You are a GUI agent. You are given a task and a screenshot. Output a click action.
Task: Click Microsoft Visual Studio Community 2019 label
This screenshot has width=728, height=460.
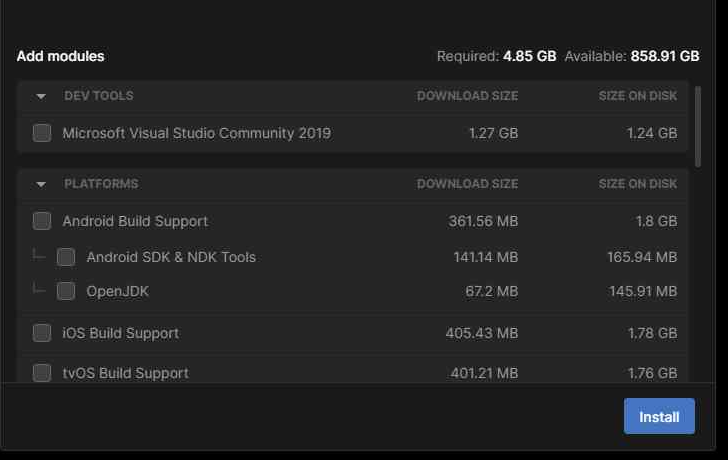tap(196, 133)
